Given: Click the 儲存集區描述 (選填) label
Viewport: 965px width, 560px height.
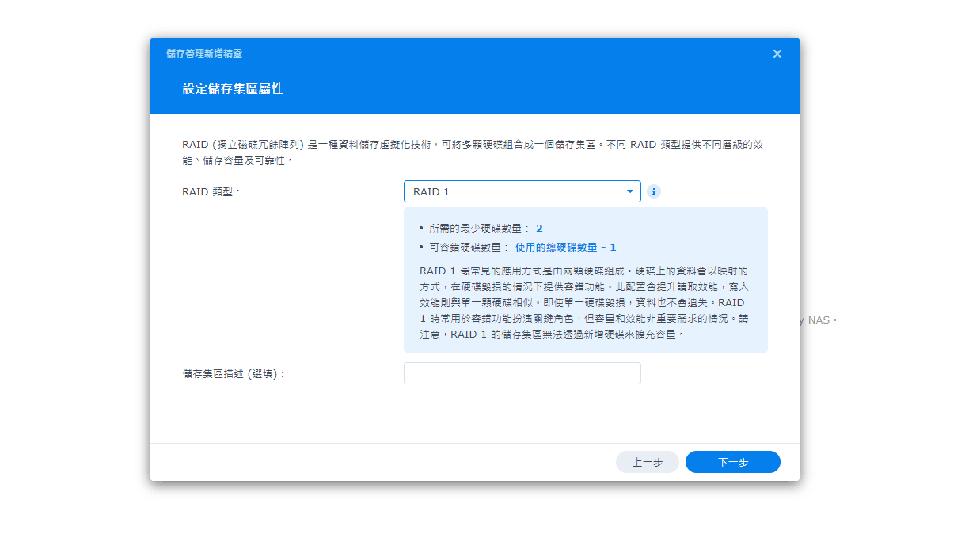Looking at the screenshot, I should click(x=233, y=373).
